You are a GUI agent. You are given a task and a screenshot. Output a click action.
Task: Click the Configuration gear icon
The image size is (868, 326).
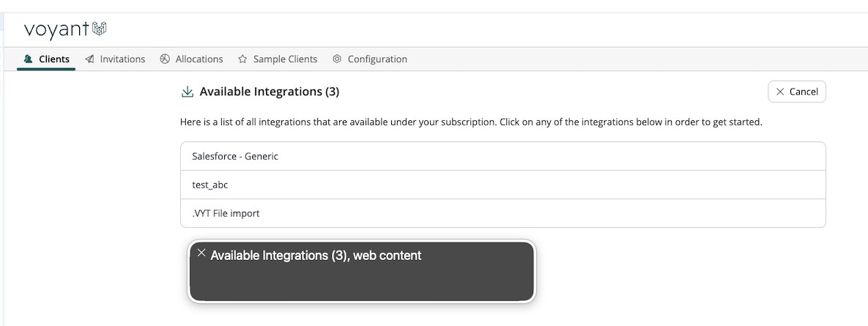click(x=336, y=59)
